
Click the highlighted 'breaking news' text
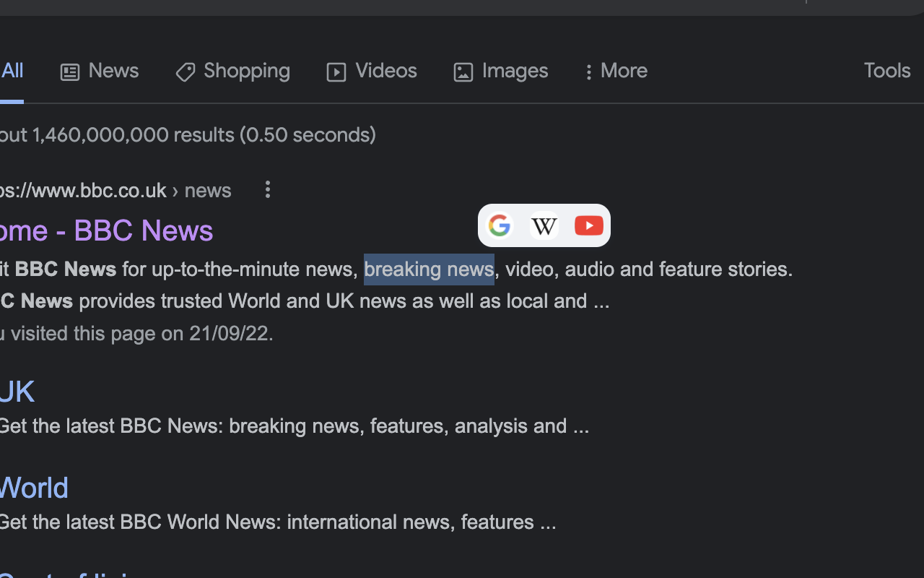[x=429, y=269]
